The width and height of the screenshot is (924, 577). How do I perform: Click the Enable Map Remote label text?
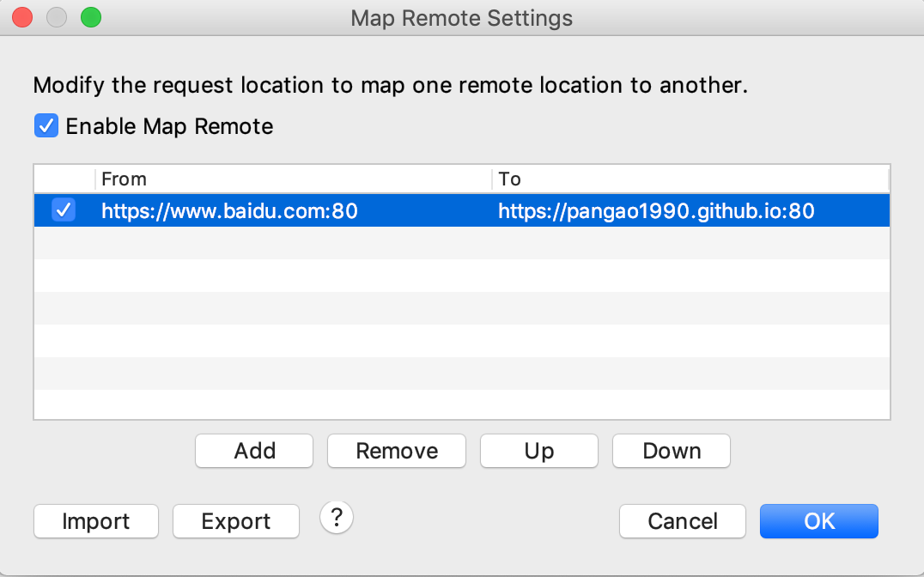[x=169, y=126]
